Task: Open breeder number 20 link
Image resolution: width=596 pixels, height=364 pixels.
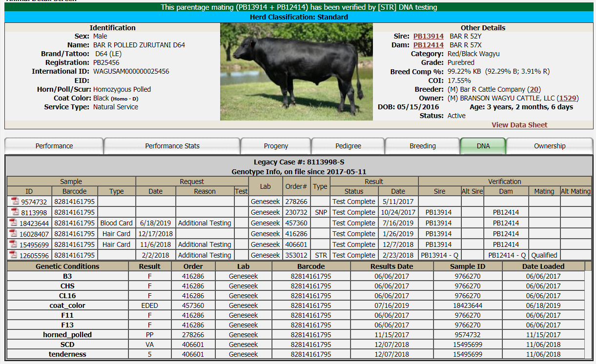Action: click(x=534, y=89)
